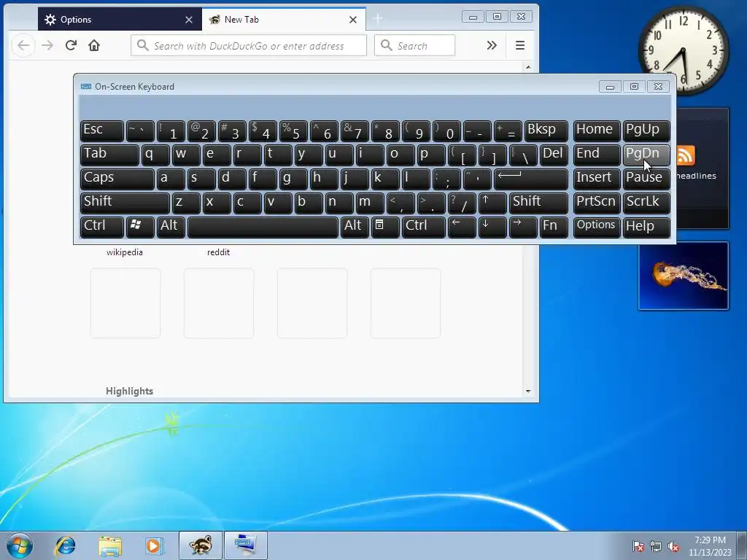Open the reddit top site
747x560 pixels.
(x=218, y=252)
